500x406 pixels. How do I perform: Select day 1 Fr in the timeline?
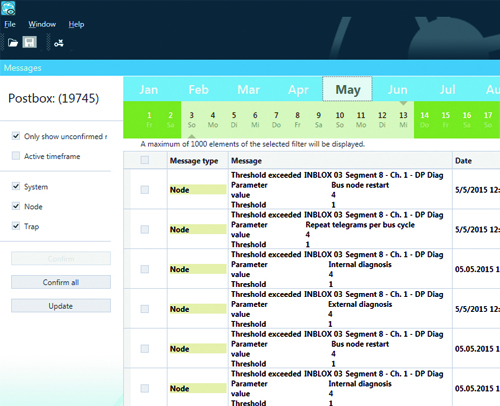149,119
